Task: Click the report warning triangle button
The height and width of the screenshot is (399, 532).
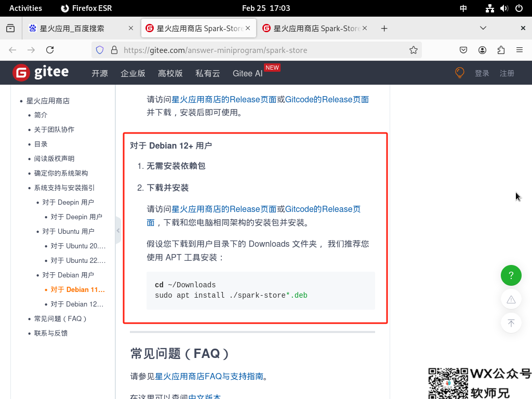Action: 511,300
